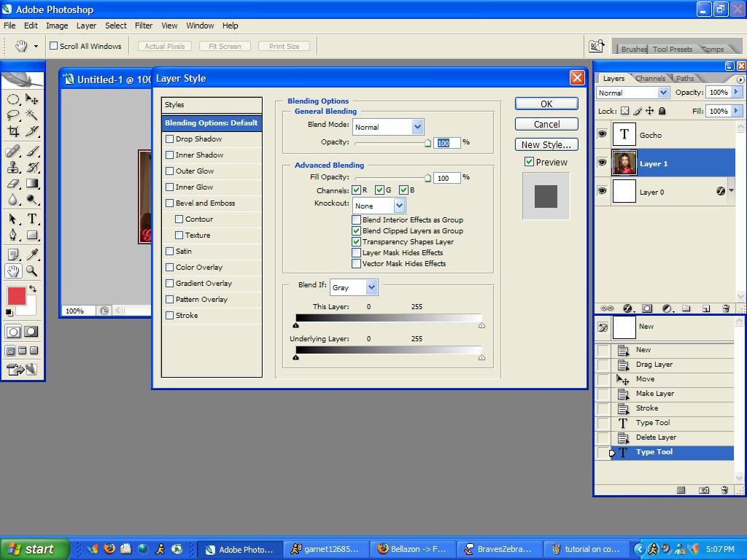Open the Blend Mode dropdown in dialog
This screenshot has height=560, width=747.
(417, 127)
